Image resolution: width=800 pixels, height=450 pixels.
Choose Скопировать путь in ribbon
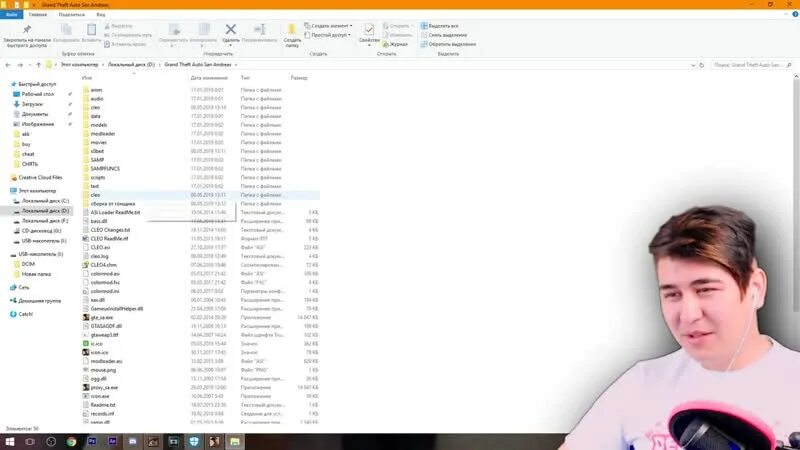point(128,35)
